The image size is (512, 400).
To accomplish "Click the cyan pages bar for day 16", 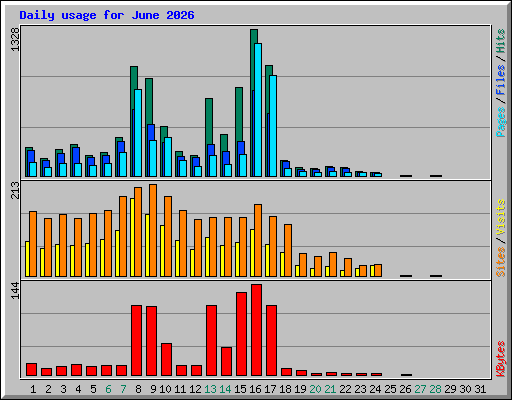I will coord(258,110).
